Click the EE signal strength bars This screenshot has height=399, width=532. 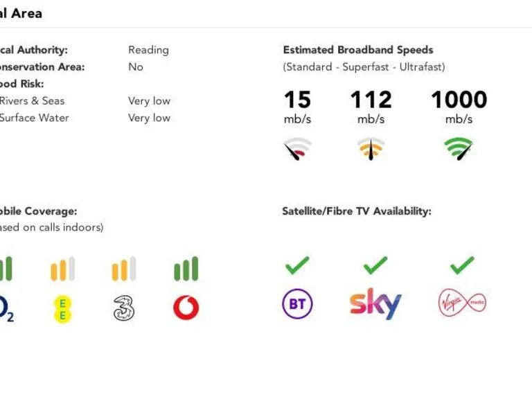coord(62,269)
